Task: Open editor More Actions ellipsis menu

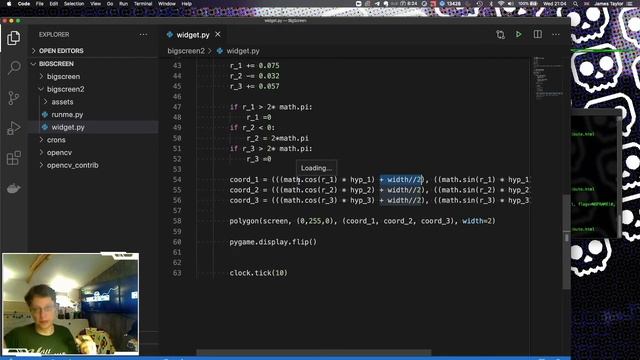Action: tap(556, 35)
